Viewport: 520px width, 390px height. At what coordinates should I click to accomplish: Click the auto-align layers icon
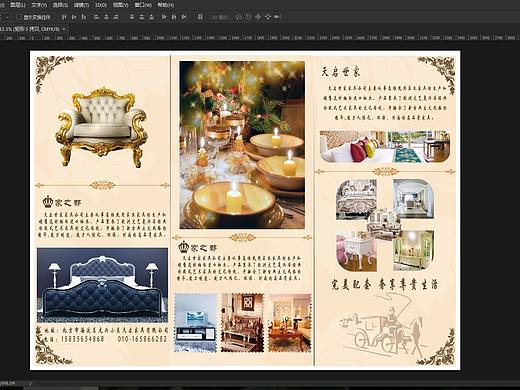(x=200, y=17)
